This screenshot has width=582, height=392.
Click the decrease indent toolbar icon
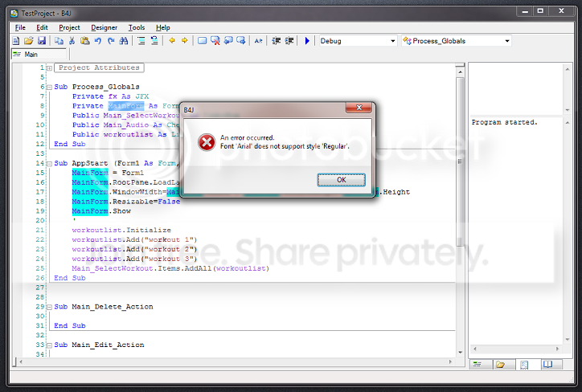[289, 41]
